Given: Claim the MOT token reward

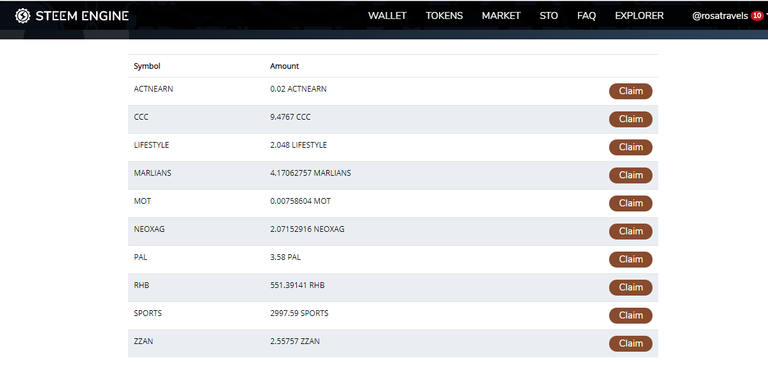Looking at the screenshot, I should 630,203.
